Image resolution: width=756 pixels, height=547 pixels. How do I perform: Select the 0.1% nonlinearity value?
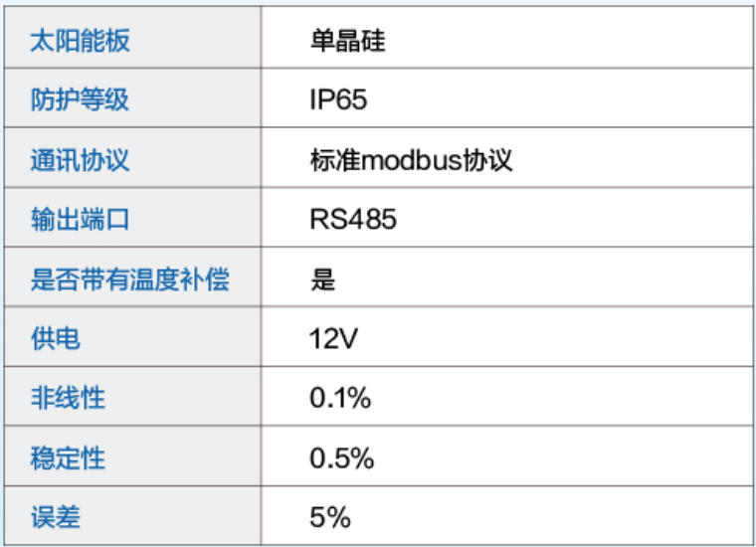(340, 399)
